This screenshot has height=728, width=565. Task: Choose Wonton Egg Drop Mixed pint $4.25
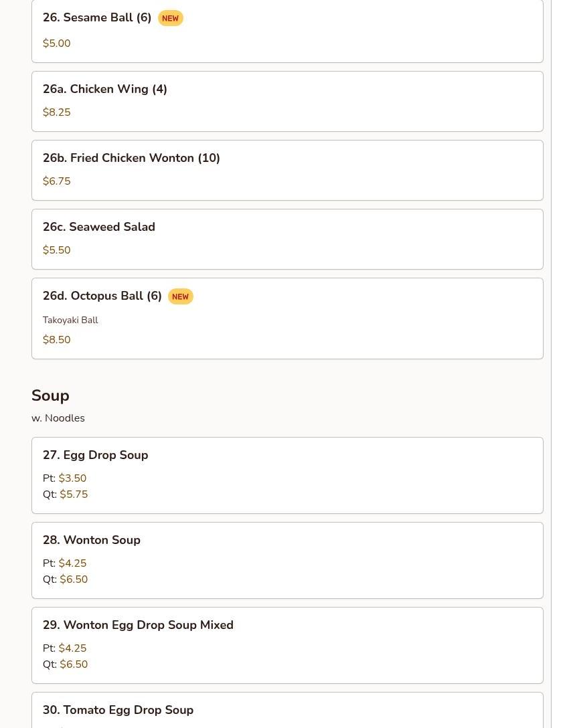pos(72,648)
